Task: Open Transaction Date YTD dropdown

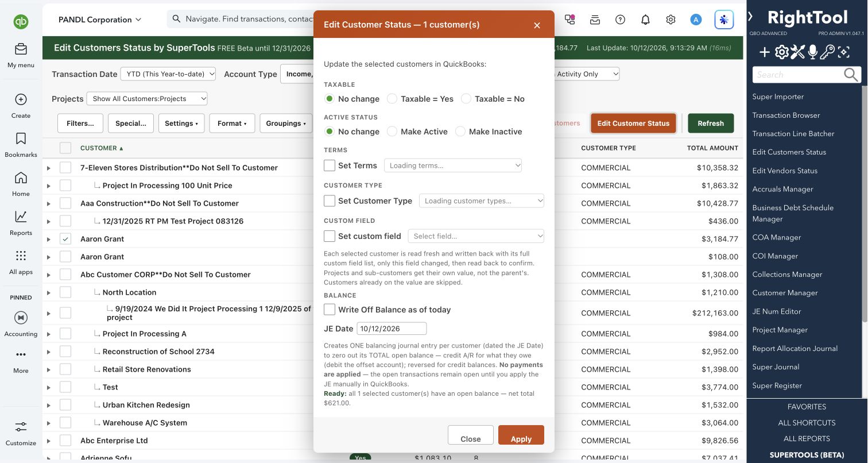Action: coord(168,74)
